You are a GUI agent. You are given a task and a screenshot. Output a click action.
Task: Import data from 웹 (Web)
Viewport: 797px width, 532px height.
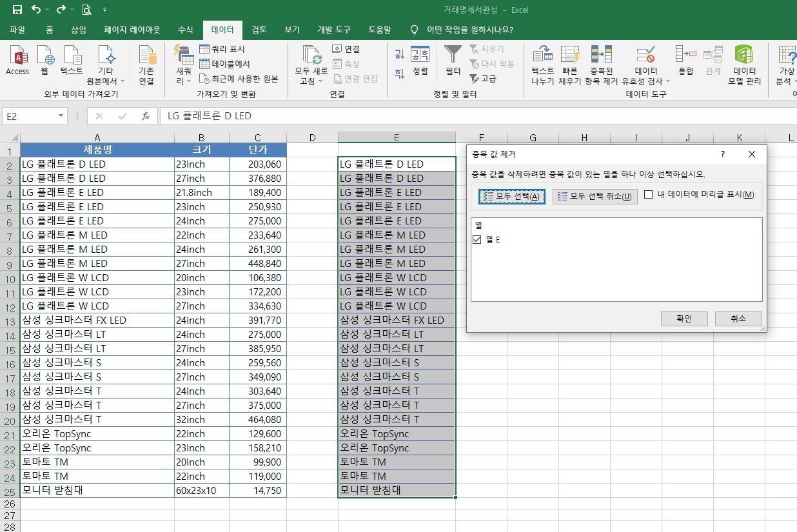pyautogui.click(x=44, y=61)
